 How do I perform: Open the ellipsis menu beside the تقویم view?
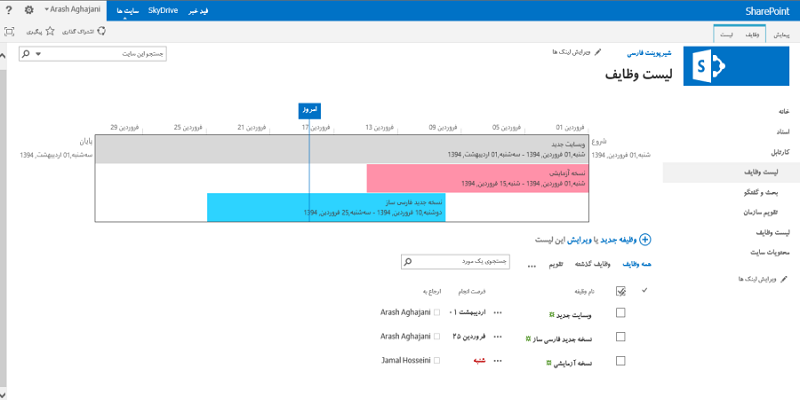[x=532, y=265]
